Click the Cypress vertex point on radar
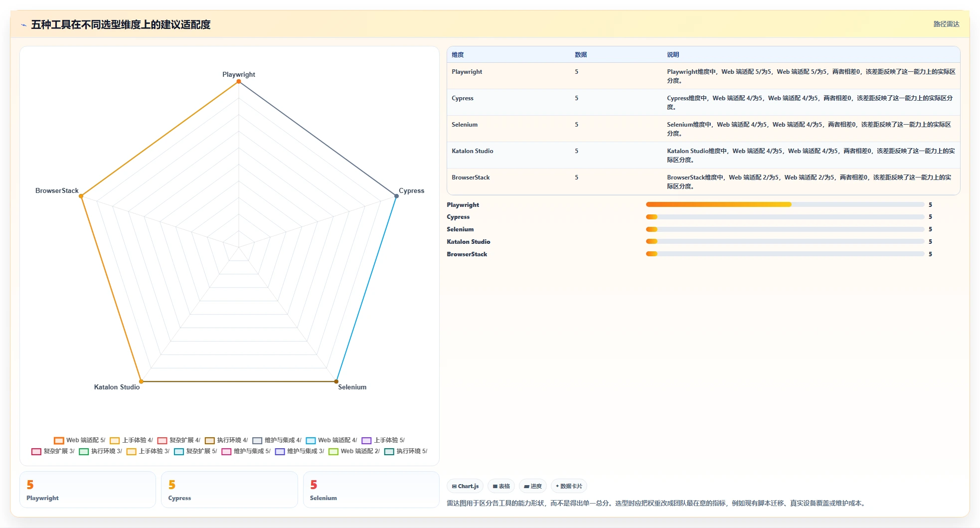The height and width of the screenshot is (528, 980). 396,196
